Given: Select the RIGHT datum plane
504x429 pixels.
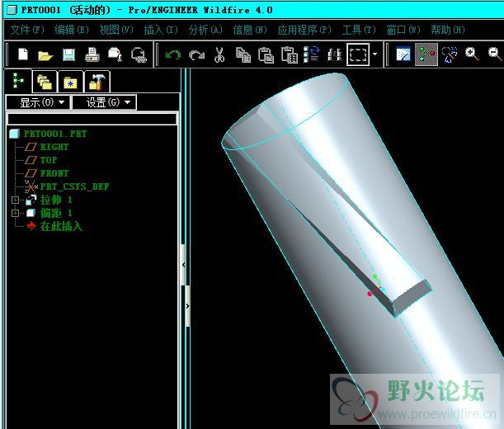Looking at the screenshot, I should (x=54, y=147).
